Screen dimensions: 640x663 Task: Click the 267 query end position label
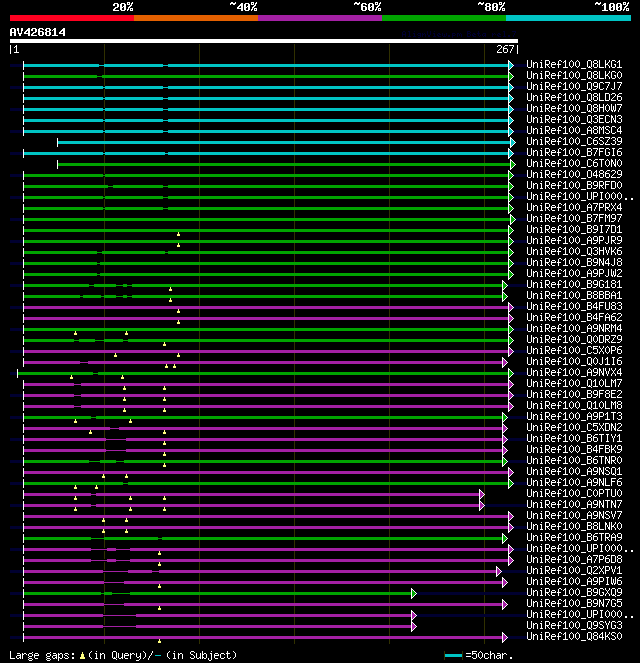tap(505, 49)
